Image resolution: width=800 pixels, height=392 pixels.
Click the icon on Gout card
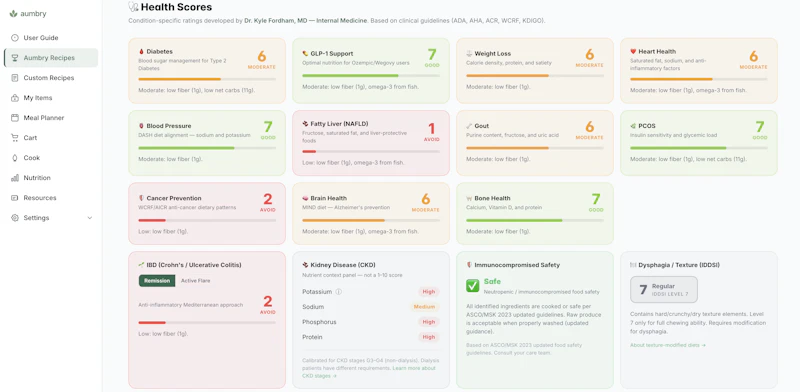pos(469,126)
